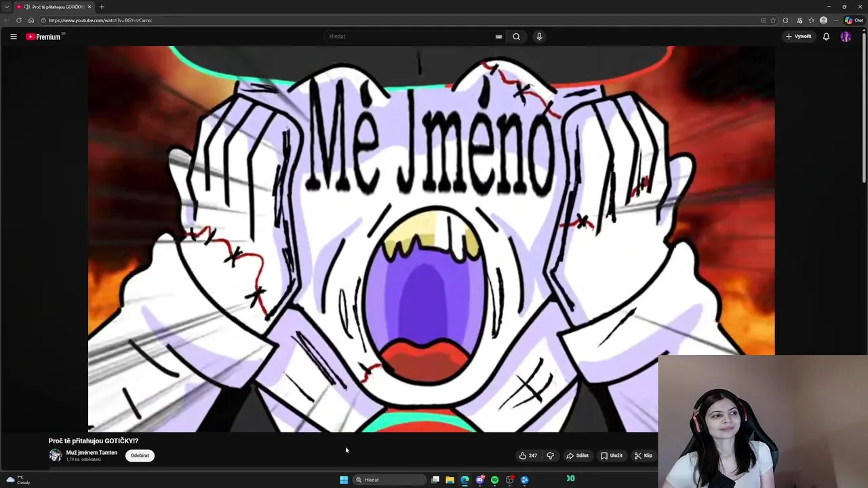Pause the video by clicking the player
868x488 pixels.
431,239
